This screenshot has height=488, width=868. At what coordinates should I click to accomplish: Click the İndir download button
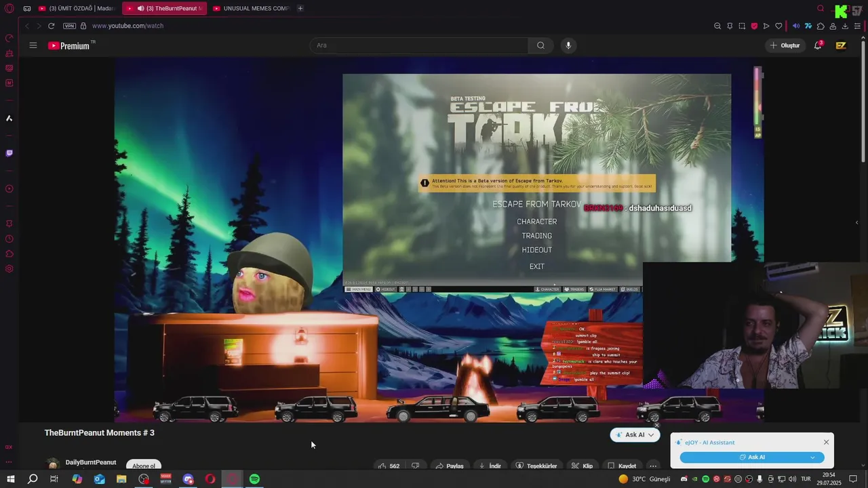tap(490, 466)
